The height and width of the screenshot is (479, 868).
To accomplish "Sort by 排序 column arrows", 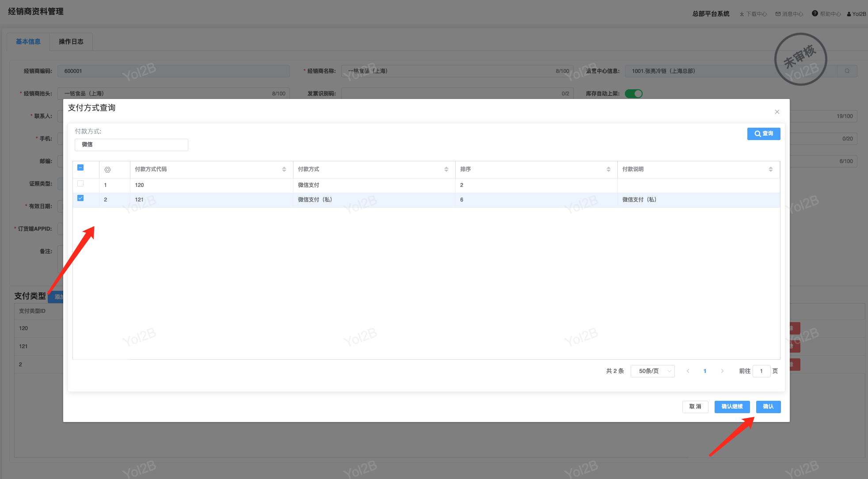I will (609, 169).
